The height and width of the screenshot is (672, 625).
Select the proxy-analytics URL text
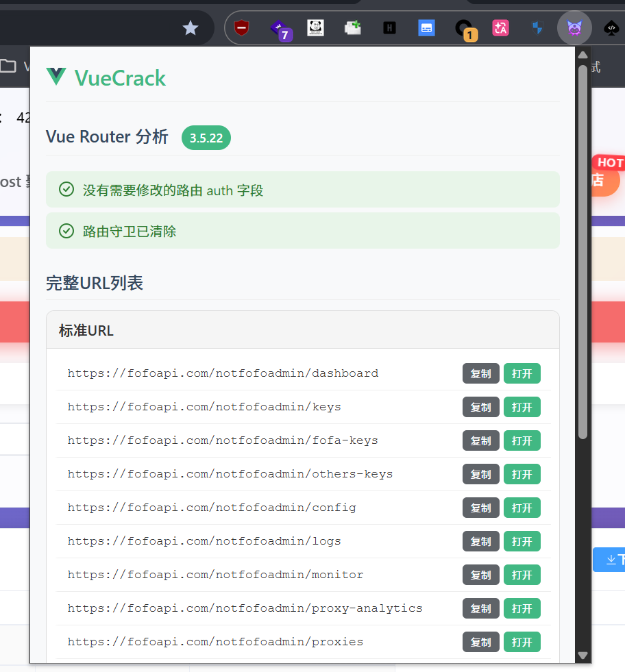[245, 608]
